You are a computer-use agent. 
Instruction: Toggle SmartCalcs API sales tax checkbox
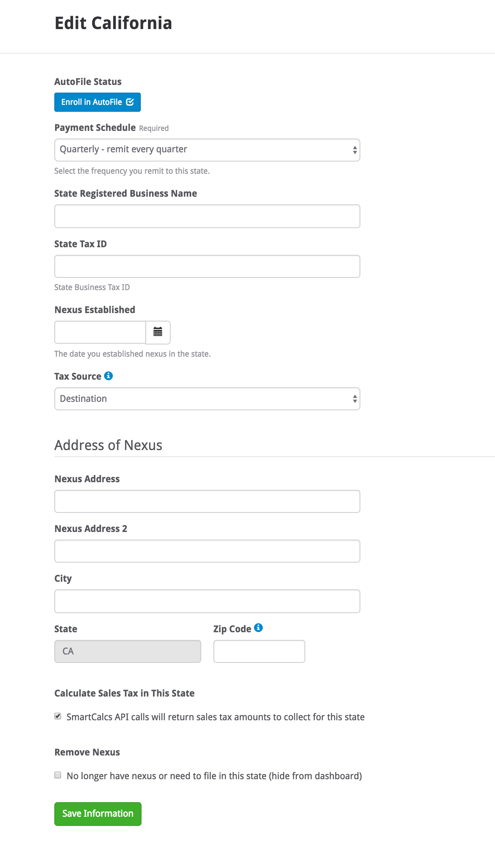coord(58,716)
